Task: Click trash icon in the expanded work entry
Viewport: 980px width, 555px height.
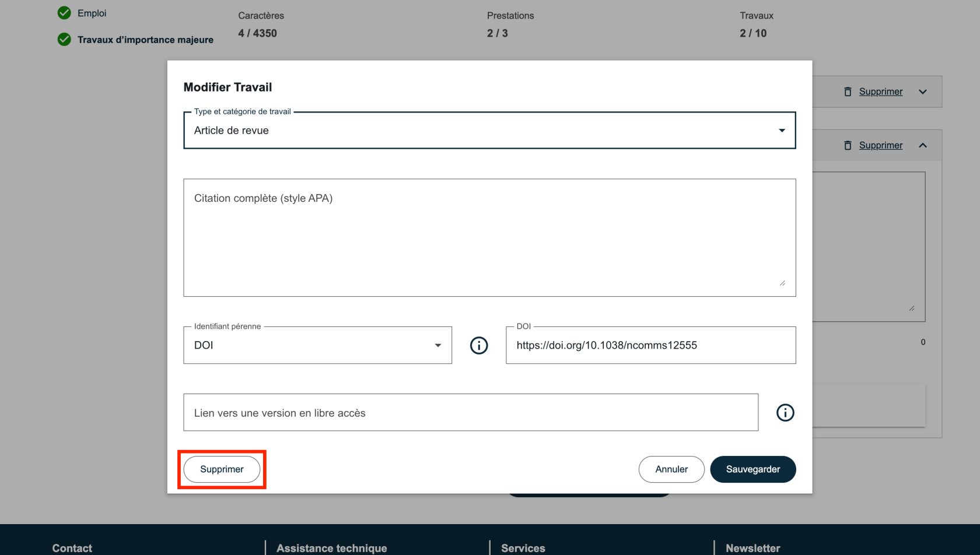Action: [x=848, y=145]
